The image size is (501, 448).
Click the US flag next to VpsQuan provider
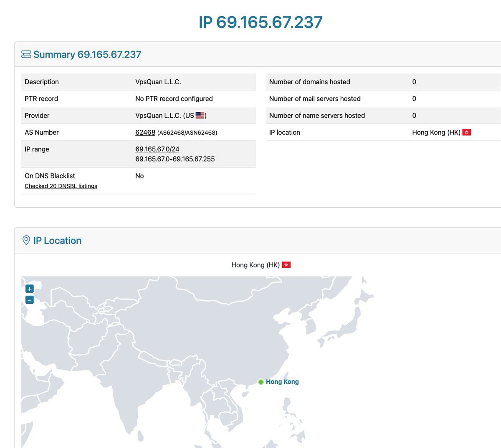point(200,116)
